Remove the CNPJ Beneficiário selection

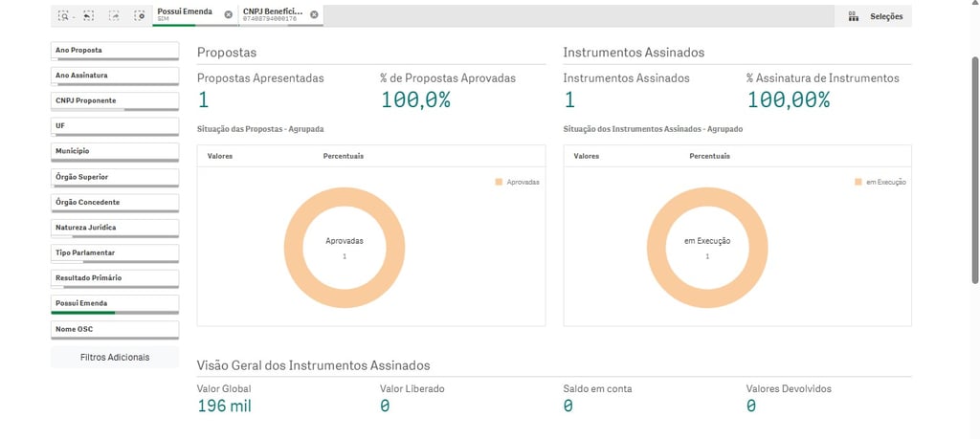point(314,14)
